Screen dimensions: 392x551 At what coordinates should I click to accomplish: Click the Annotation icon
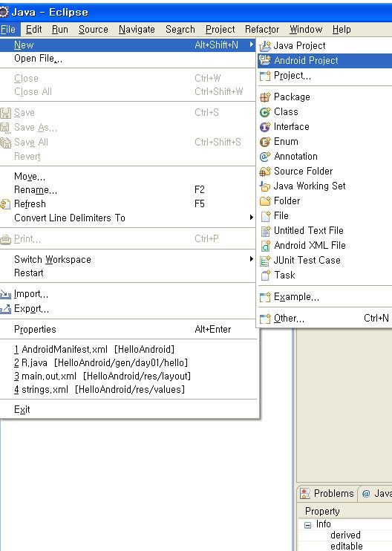pyautogui.click(x=265, y=157)
